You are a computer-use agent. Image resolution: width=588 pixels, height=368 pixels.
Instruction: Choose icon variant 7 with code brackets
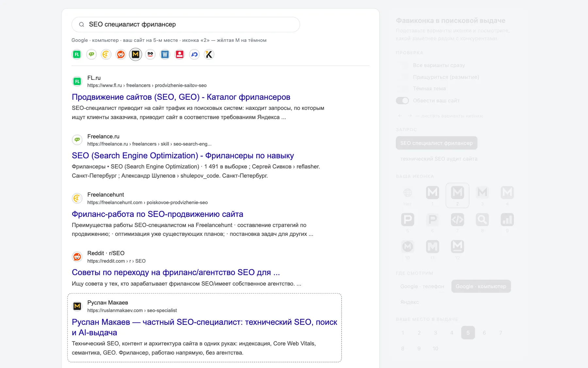pos(457,223)
